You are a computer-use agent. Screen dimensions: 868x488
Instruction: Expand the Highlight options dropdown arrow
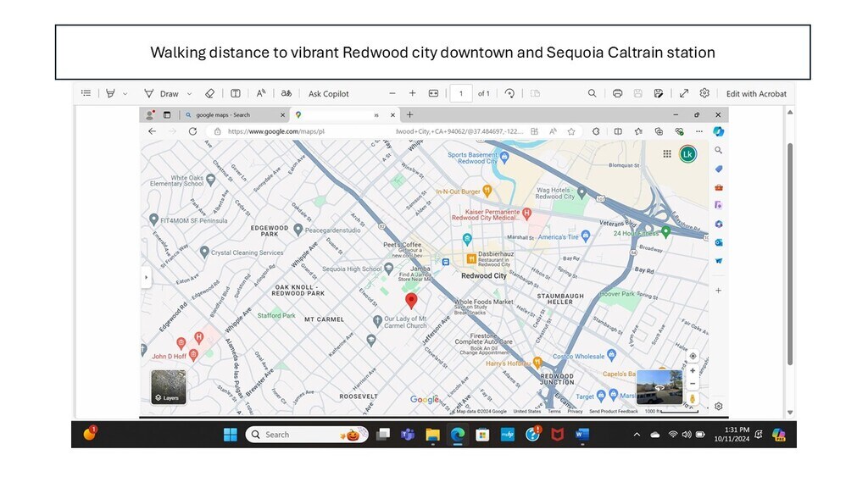pyautogui.click(x=125, y=93)
